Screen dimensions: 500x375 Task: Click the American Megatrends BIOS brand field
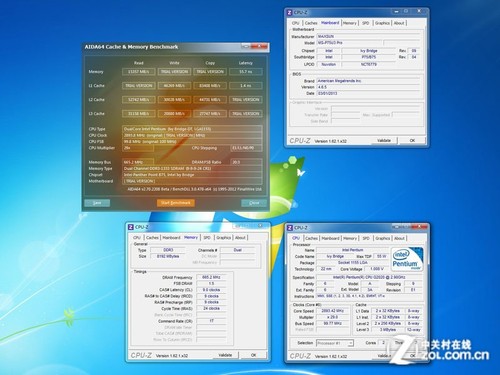[368, 81]
